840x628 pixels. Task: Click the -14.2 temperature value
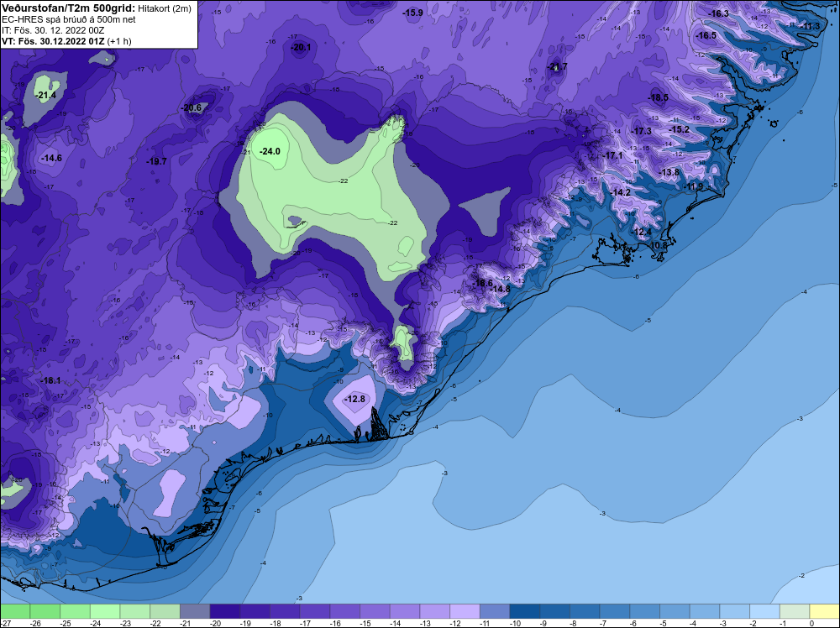[621, 192]
